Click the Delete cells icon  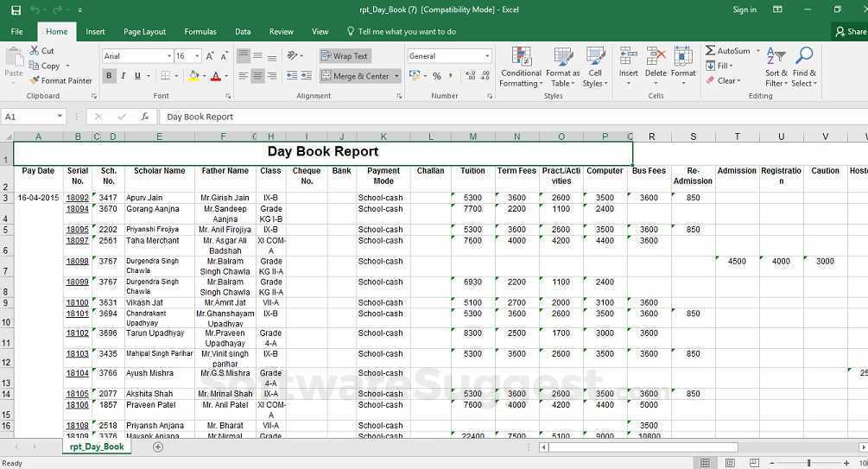click(656, 57)
